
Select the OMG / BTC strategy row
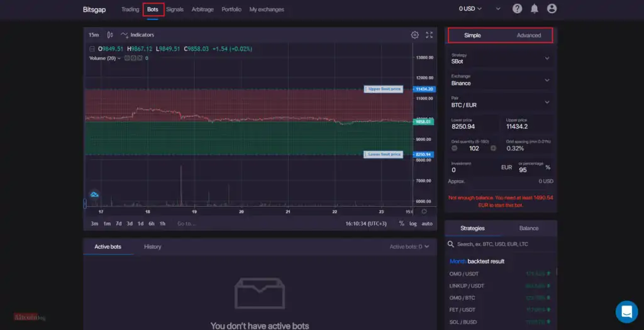500,298
